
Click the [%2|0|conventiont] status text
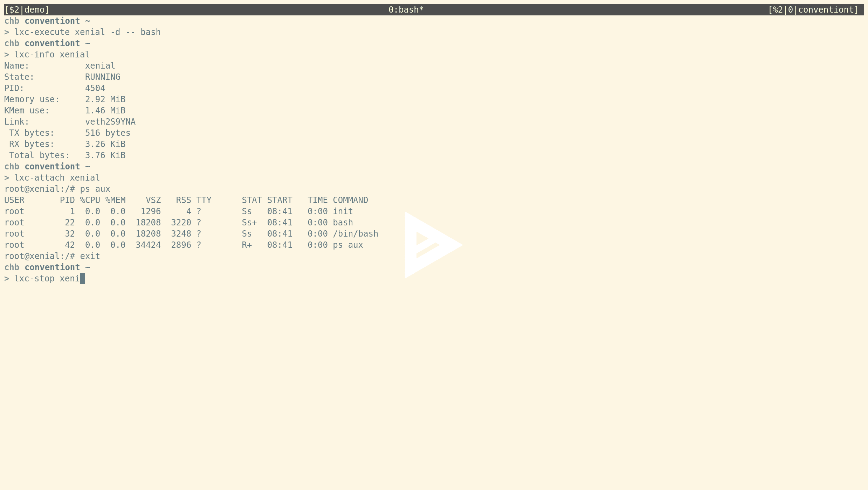813,10
